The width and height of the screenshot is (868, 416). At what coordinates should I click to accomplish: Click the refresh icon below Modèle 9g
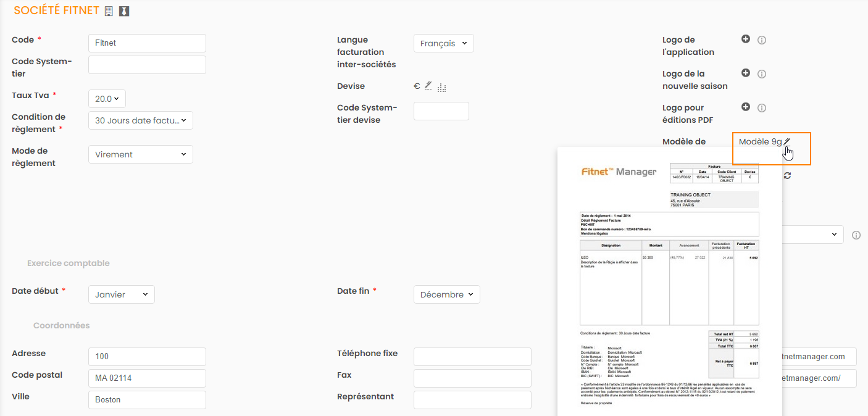coord(787,175)
